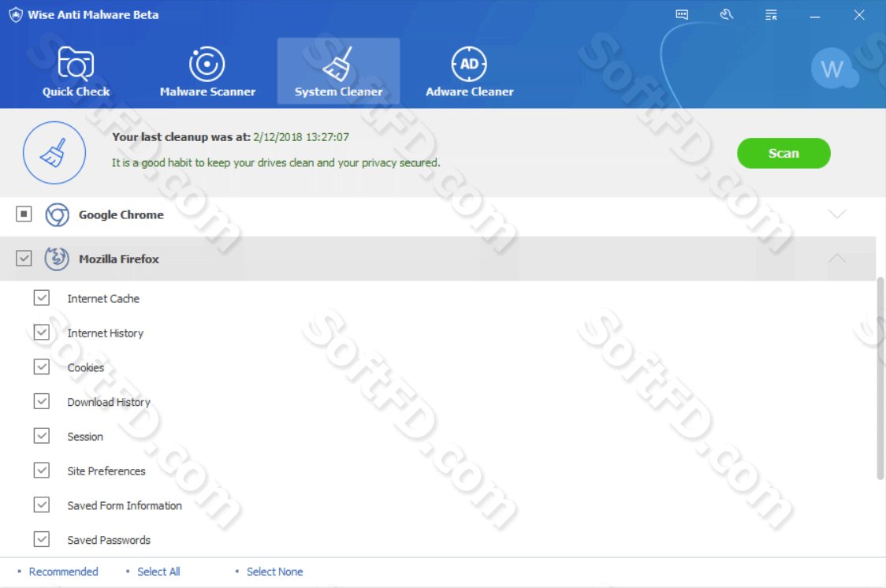Click the Saved Form Information label
This screenshot has width=886, height=588.
pyautogui.click(x=125, y=505)
